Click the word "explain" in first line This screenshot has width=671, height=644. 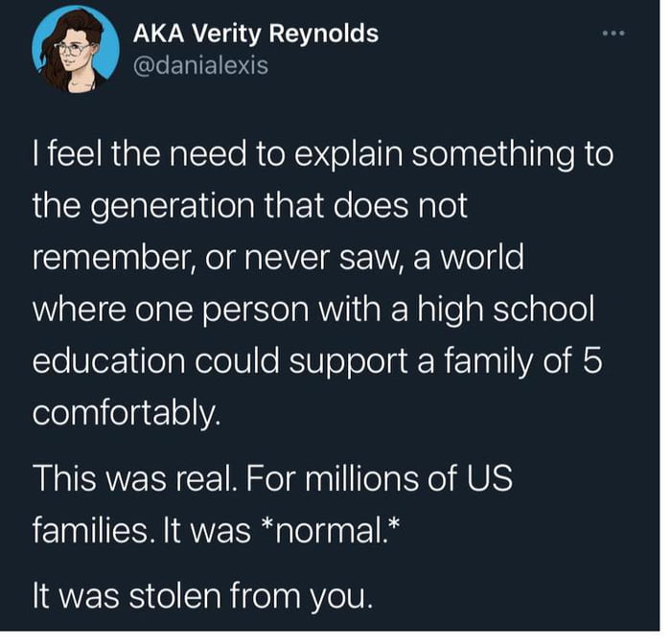tap(348, 155)
